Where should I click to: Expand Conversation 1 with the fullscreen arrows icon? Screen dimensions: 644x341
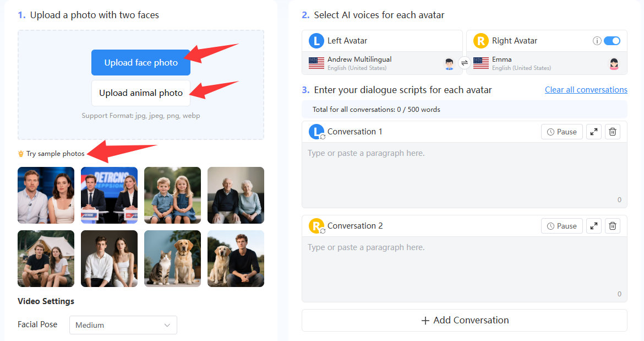coord(593,131)
